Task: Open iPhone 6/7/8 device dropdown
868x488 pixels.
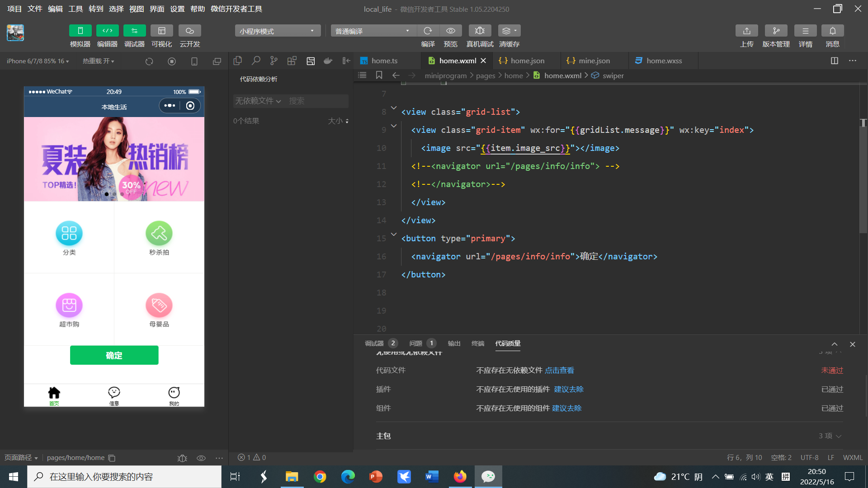Action: pyautogui.click(x=38, y=61)
